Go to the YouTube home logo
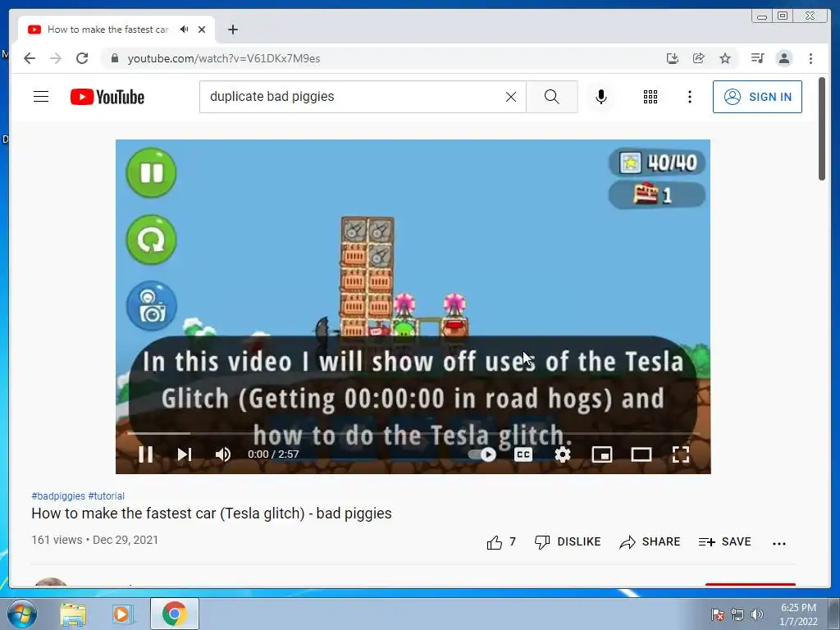The image size is (840, 630). 107,97
